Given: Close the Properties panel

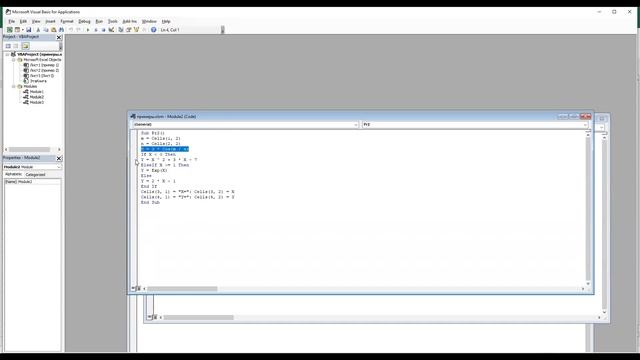Looking at the screenshot, I should (59, 158).
